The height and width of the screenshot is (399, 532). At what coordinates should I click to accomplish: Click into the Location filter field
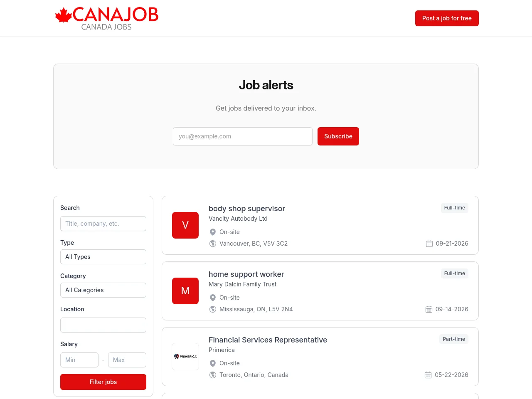[x=103, y=325]
